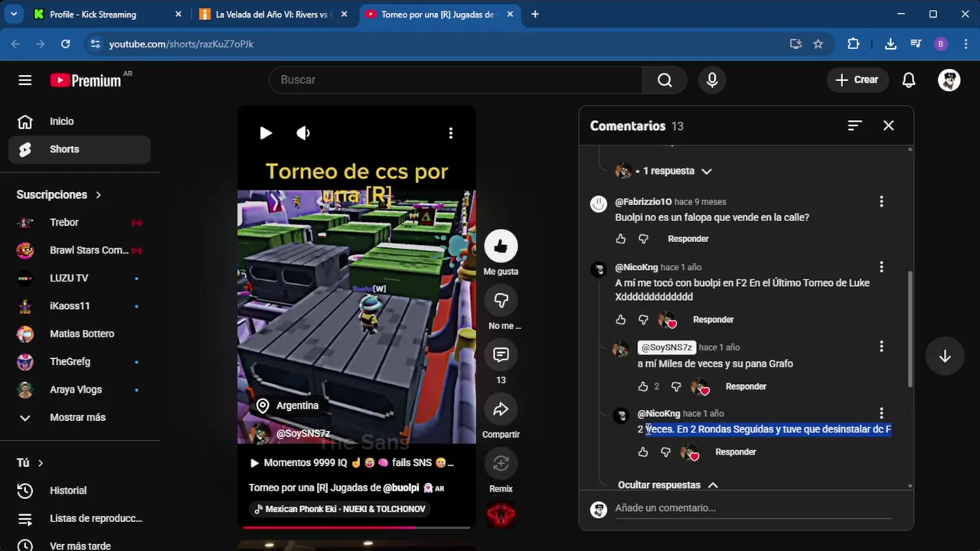980x551 pixels.
Task: Open the Crear button
Action: pos(857,80)
